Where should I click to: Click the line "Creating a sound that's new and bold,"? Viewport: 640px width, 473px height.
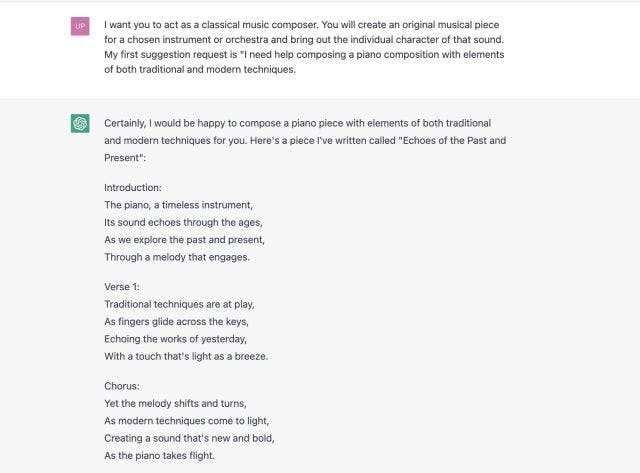point(189,438)
